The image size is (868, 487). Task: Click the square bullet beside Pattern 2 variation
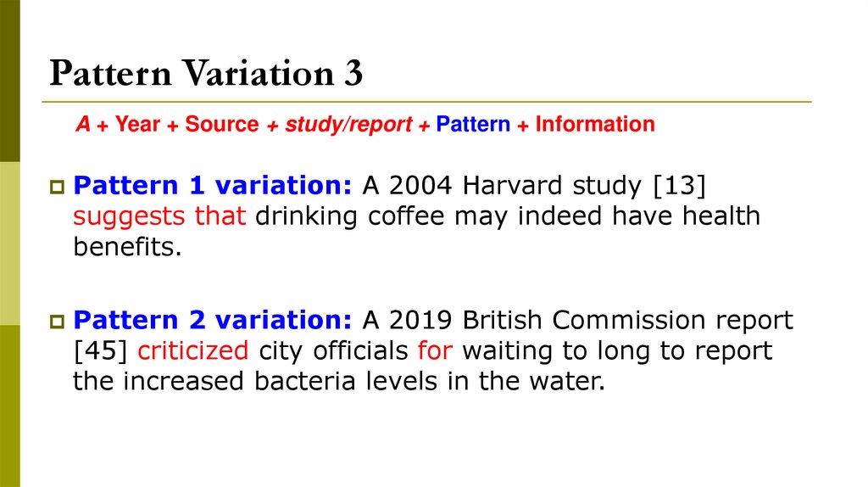coord(58,322)
